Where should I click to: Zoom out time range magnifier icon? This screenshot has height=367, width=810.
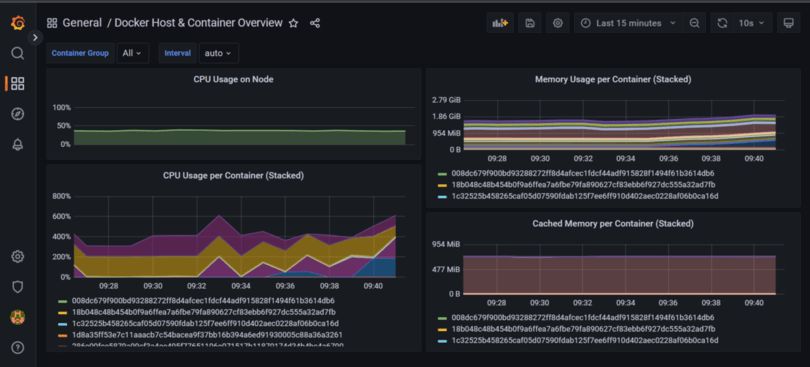tap(695, 23)
